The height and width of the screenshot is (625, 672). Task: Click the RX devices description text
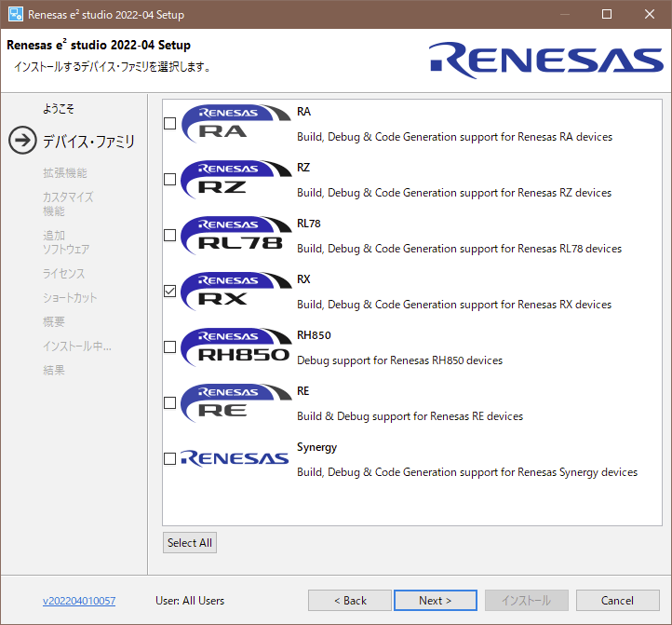coord(454,305)
